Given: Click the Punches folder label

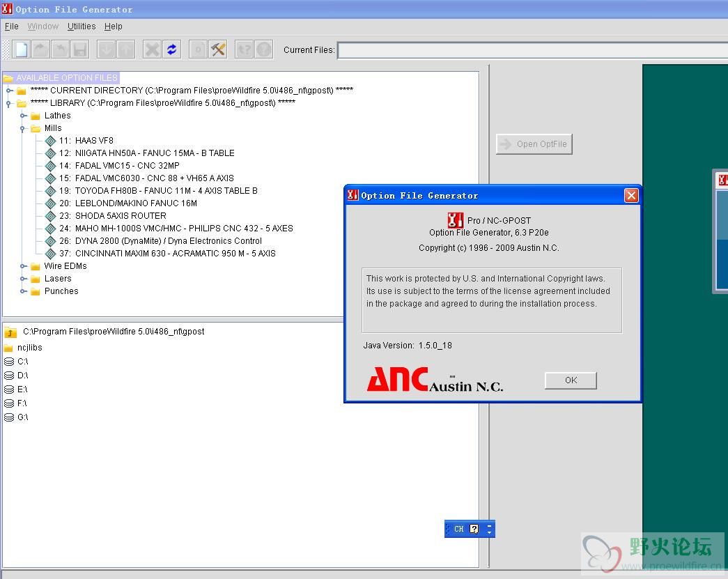Looking at the screenshot, I should [61, 291].
